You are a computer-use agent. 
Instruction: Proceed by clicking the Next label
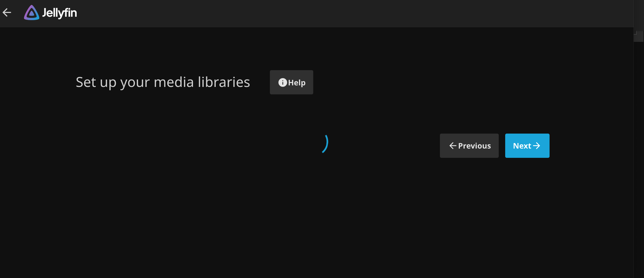(522, 146)
